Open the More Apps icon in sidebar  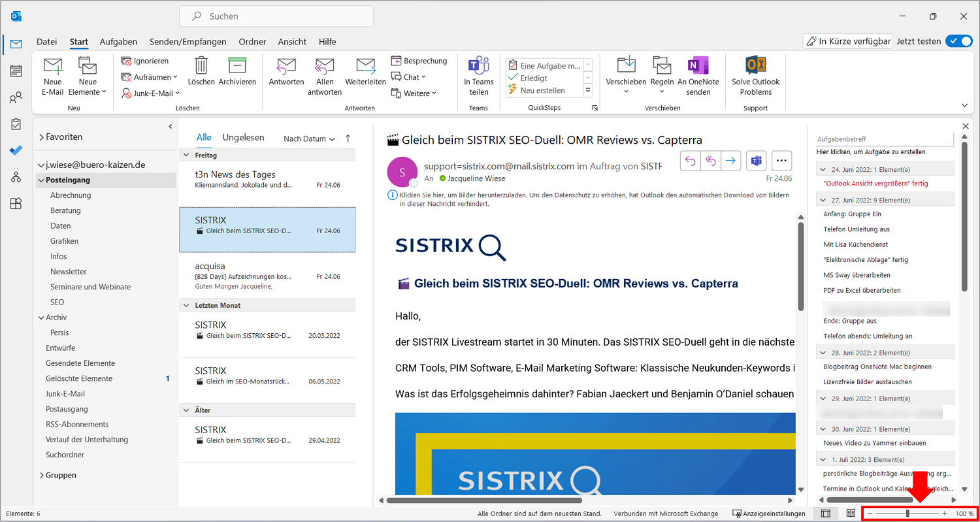(x=16, y=203)
